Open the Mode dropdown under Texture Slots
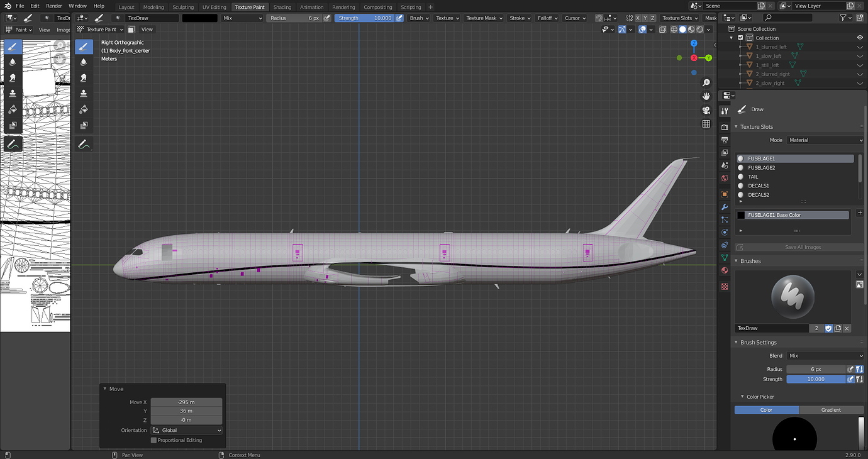 [825, 140]
